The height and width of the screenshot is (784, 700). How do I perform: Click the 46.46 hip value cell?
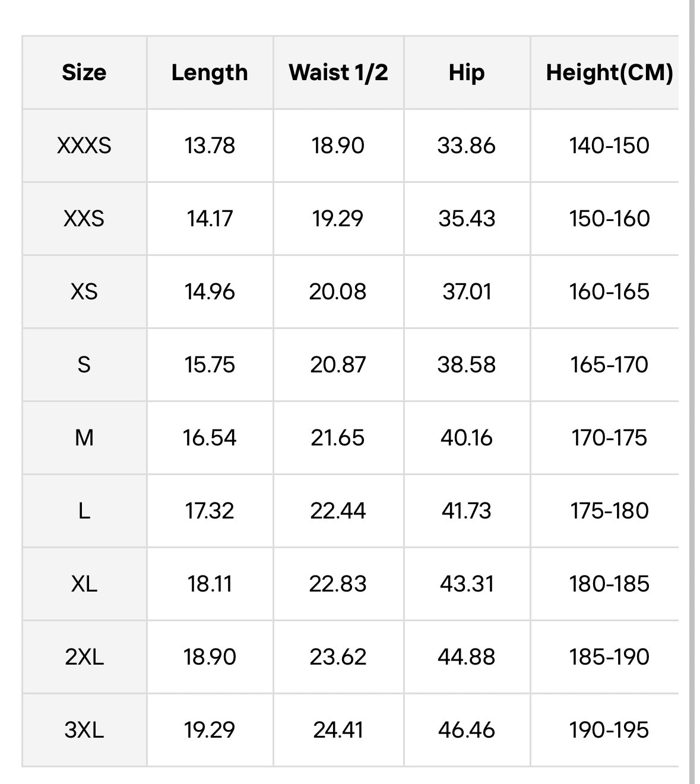tap(467, 730)
